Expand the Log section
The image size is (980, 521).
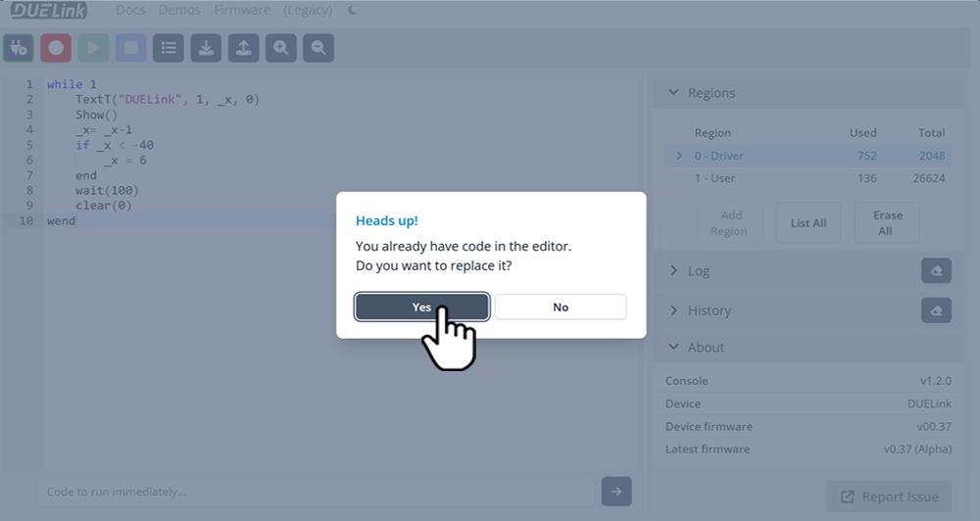(x=673, y=271)
